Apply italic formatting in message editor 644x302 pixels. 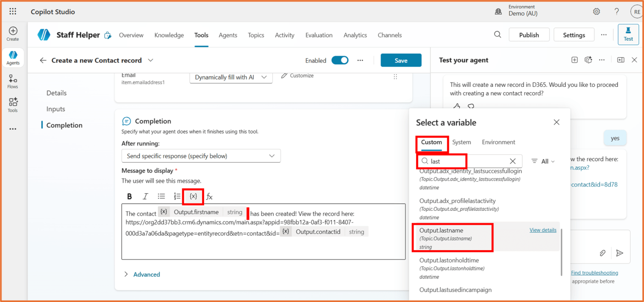(145, 196)
